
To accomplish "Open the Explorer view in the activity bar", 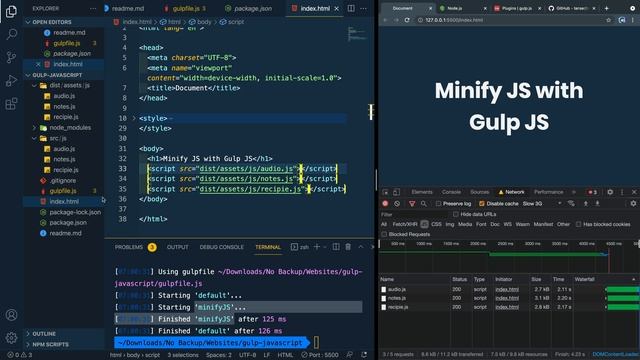I will [x=11, y=11].
